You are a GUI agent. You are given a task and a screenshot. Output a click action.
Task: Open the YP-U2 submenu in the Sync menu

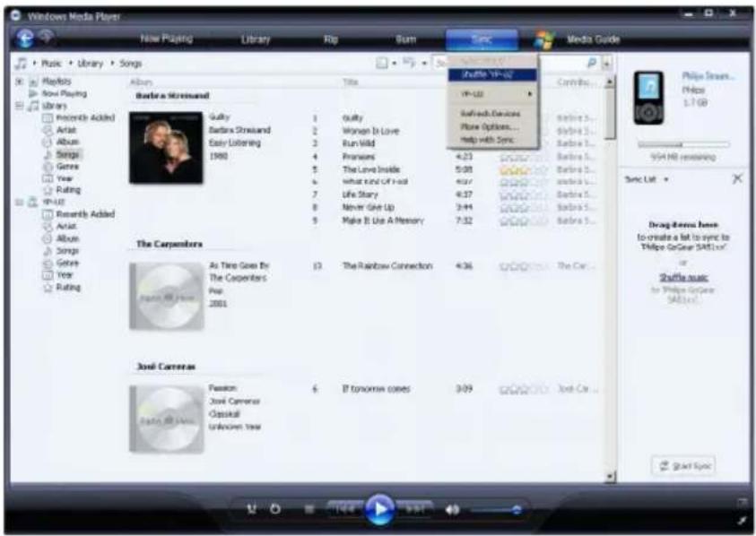click(491, 93)
